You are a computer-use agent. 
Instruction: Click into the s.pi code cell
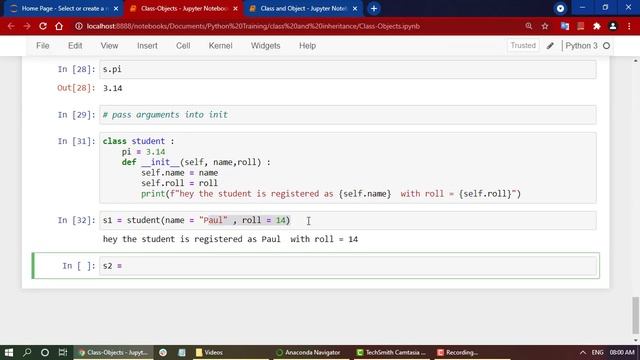(348, 69)
